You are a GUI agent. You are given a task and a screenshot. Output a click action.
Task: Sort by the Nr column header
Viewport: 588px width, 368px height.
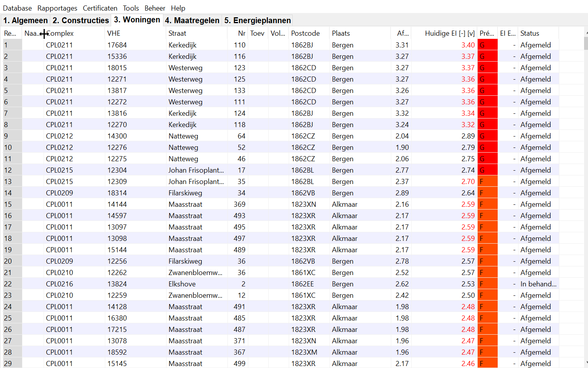(x=238, y=33)
